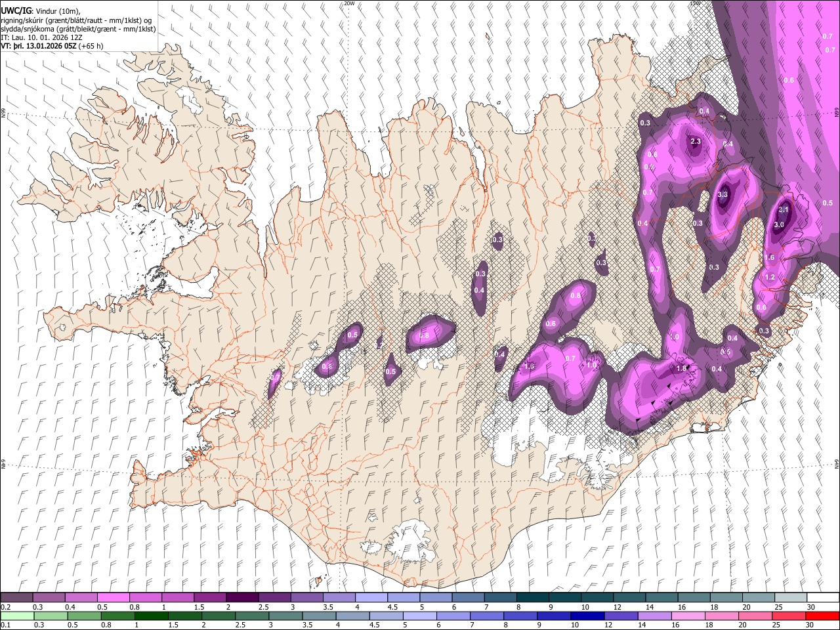Select the 'Vindur (10m)' label text
The image size is (840, 630).
(57, 11)
